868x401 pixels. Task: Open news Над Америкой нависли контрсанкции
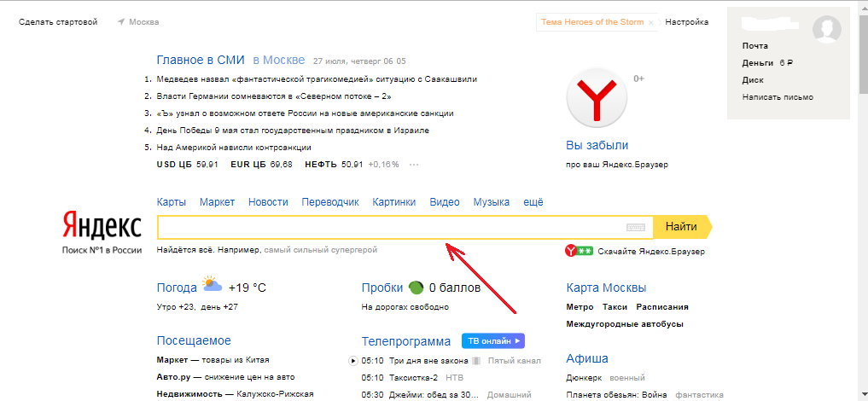point(234,148)
